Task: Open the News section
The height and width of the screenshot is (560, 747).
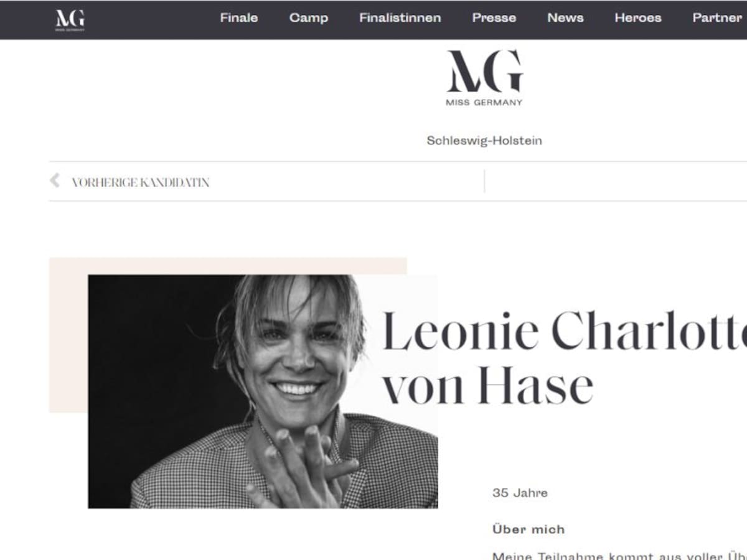Action: [x=565, y=18]
